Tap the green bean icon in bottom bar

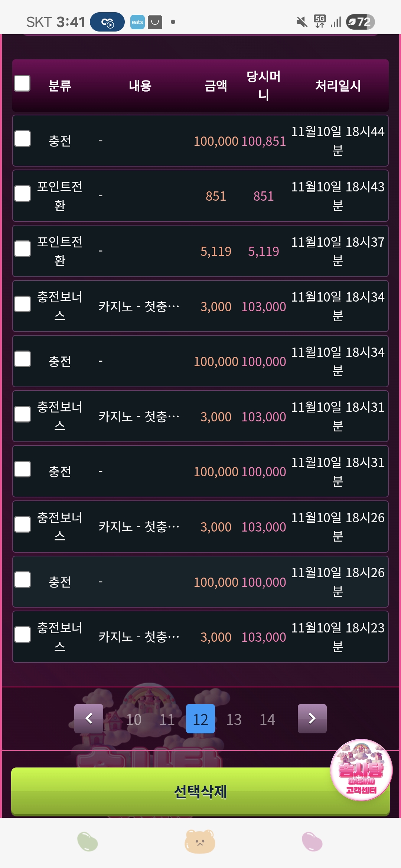coord(88,841)
